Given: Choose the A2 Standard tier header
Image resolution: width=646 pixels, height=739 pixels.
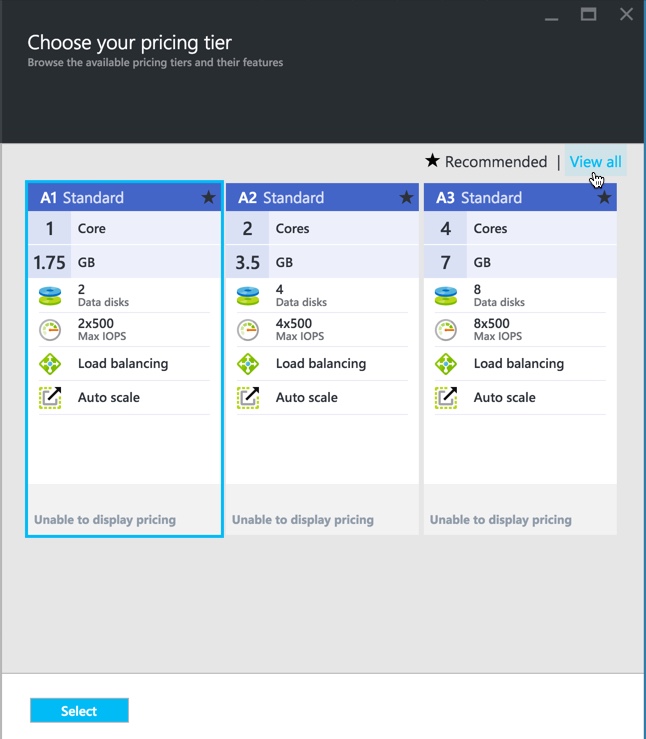Looking at the screenshot, I should point(308,198).
